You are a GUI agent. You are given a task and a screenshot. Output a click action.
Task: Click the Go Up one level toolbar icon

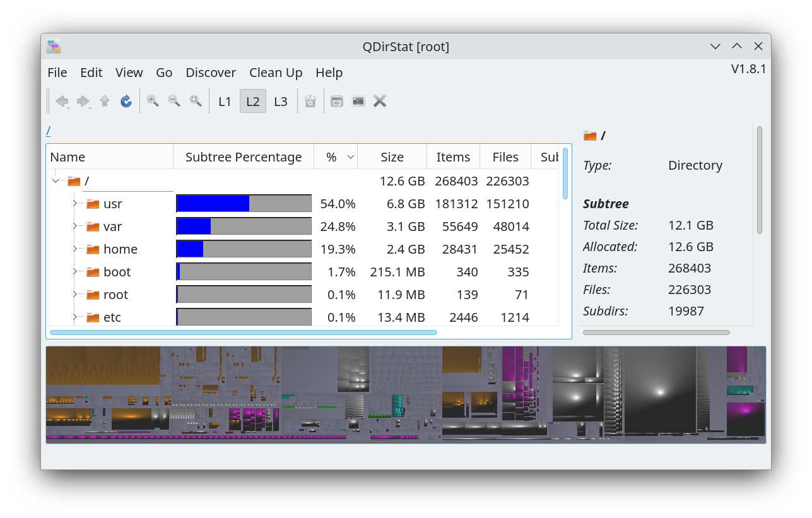click(105, 101)
